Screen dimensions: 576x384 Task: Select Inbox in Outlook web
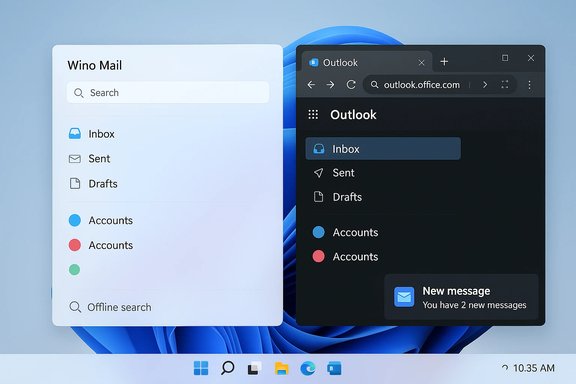point(383,149)
